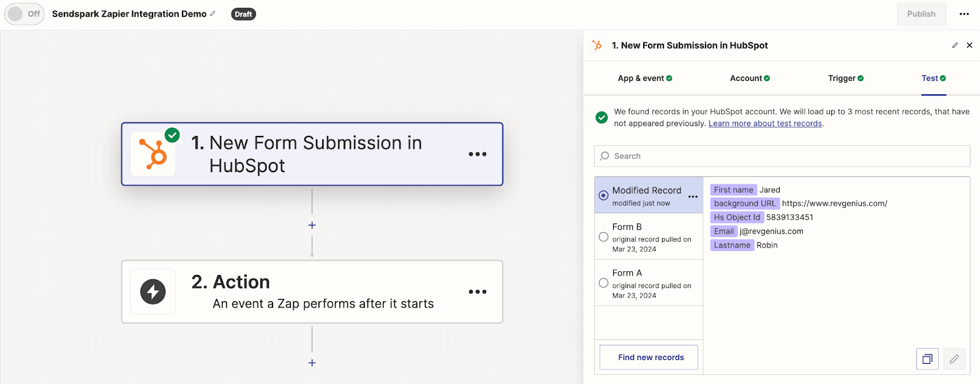Switch to the App & event tab
The height and width of the screenshot is (384, 980).
tap(645, 78)
